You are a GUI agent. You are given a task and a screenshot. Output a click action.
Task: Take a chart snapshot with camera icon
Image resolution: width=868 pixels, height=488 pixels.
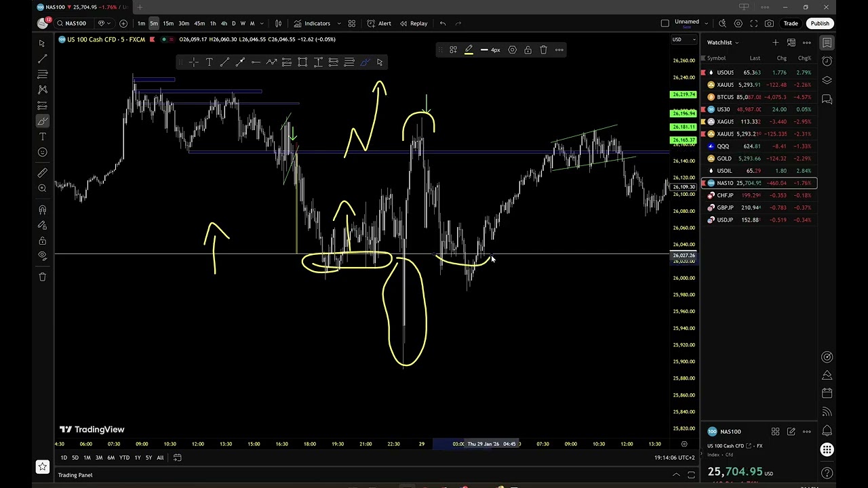769,23
